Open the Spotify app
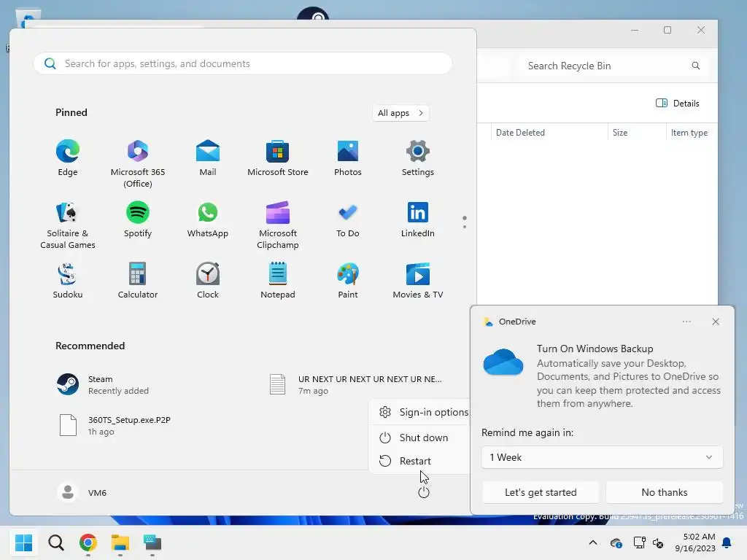Image resolution: width=747 pixels, height=560 pixels. coord(138,219)
